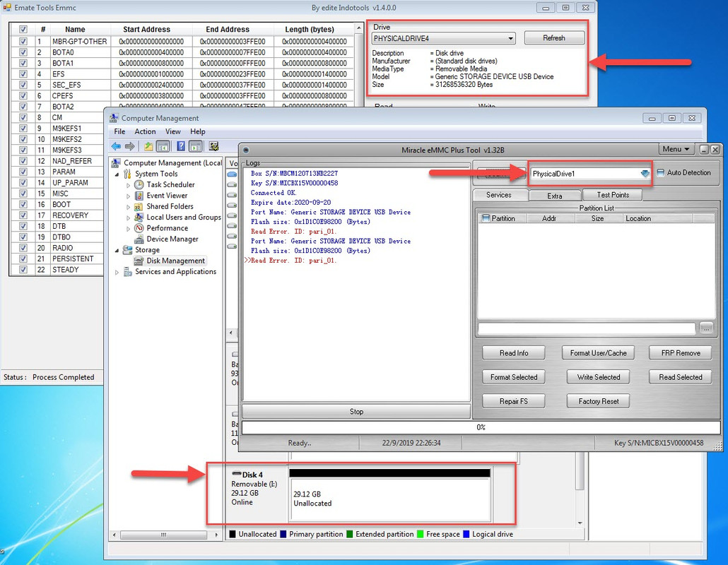
Task: Expand the Shared Folders tree node
Action: [129, 207]
